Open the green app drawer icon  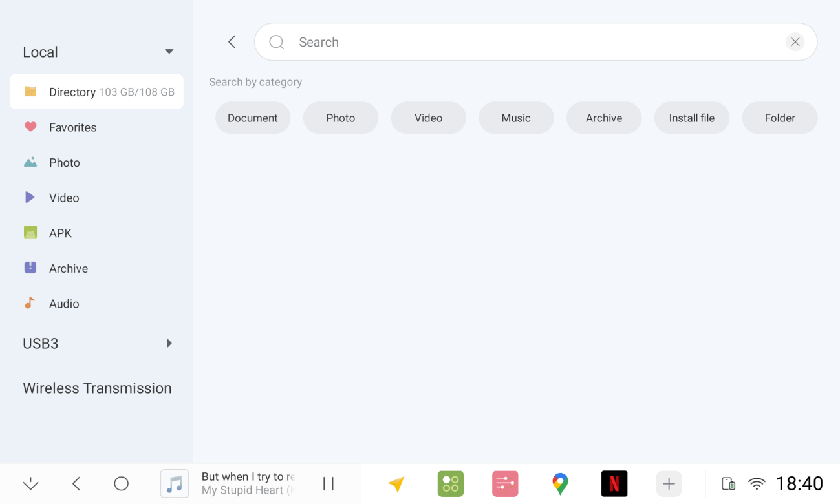[451, 483]
